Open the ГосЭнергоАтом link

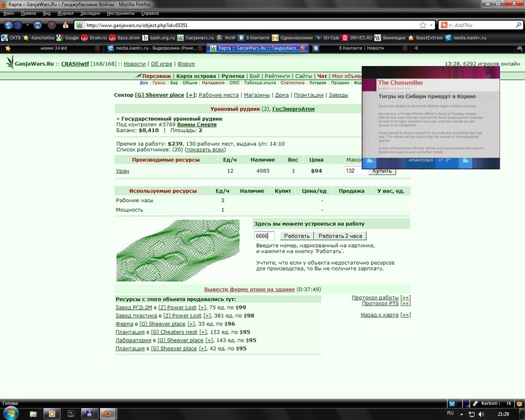pyautogui.click(x=294, y=109)
